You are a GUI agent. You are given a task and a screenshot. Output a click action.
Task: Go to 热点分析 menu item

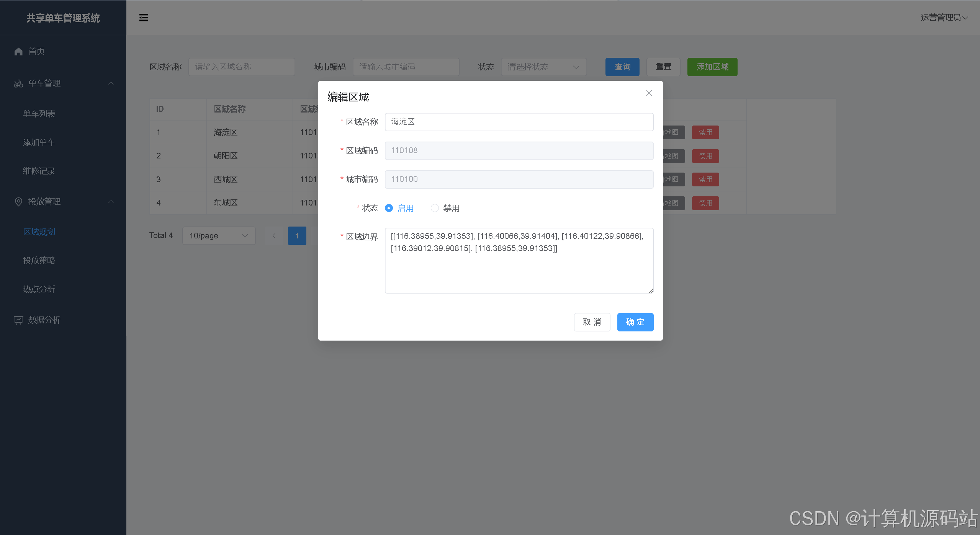(x=39, y=289)
